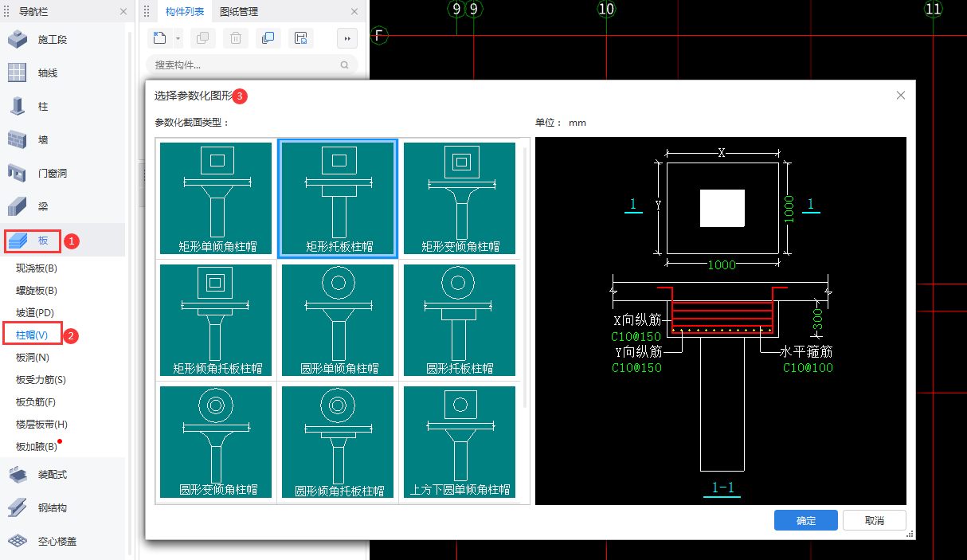The width and height of the screenshot is (967, 560).
Task: Close the 导航栏 panel
Action: [x=123, y=12]
